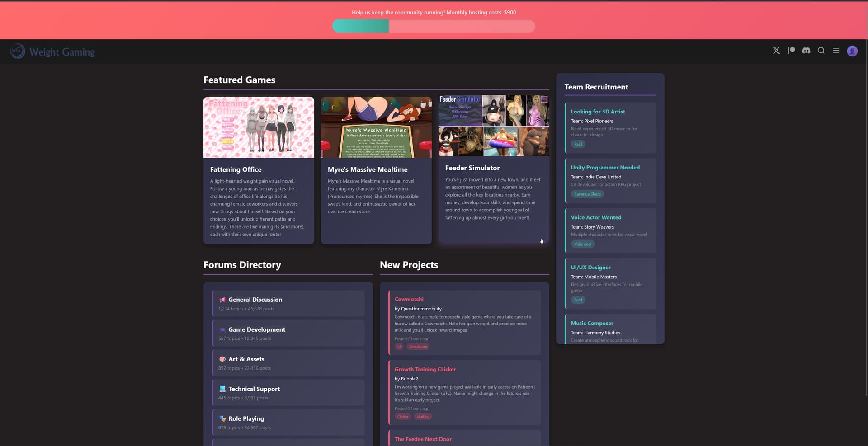Screen dimensions: 868x446
Task: Click the user profile avatar
Action: point(852,51)
